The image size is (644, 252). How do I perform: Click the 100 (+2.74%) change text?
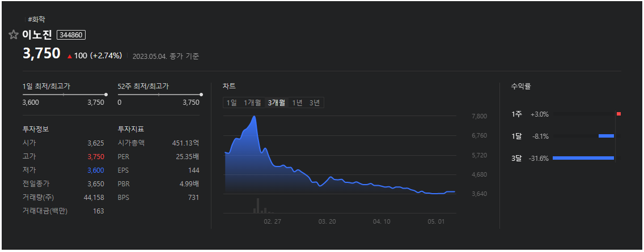98,56
